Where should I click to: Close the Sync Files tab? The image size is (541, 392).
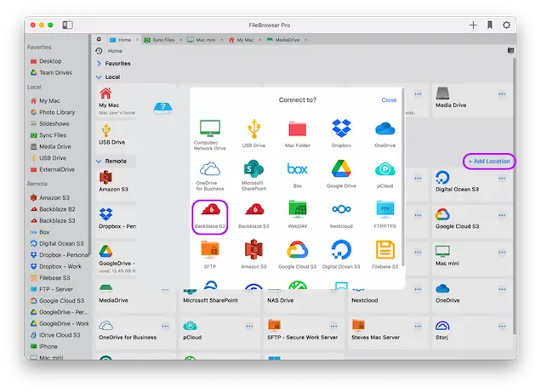coord(181,40)
